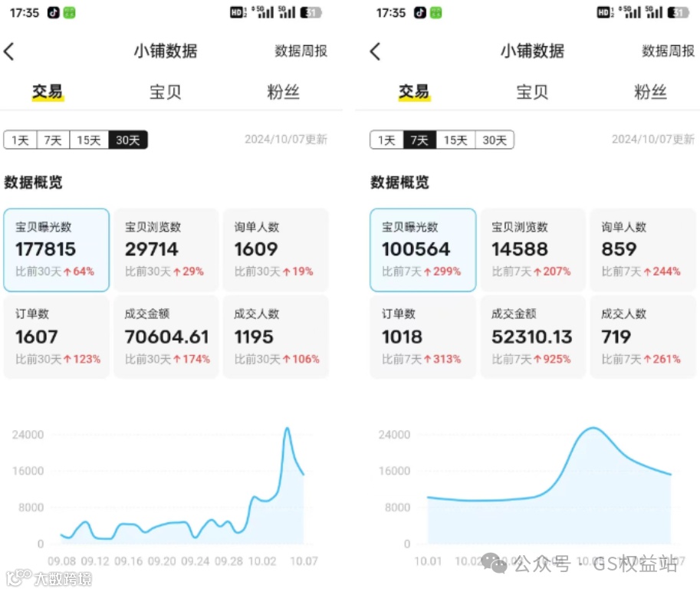Tap 数据概览 heading on right screen
Viewport: 700px width, 592px height.
pyautogui.click(x=400, y=183)
